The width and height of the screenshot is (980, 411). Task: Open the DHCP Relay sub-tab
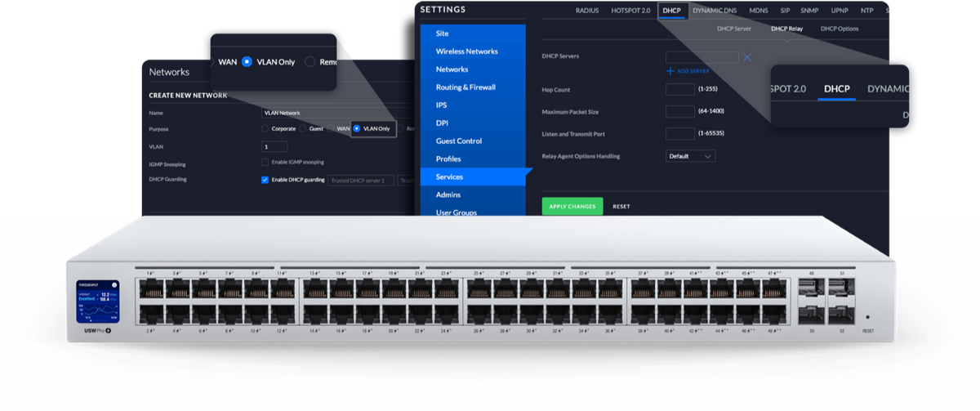point(787,29)
